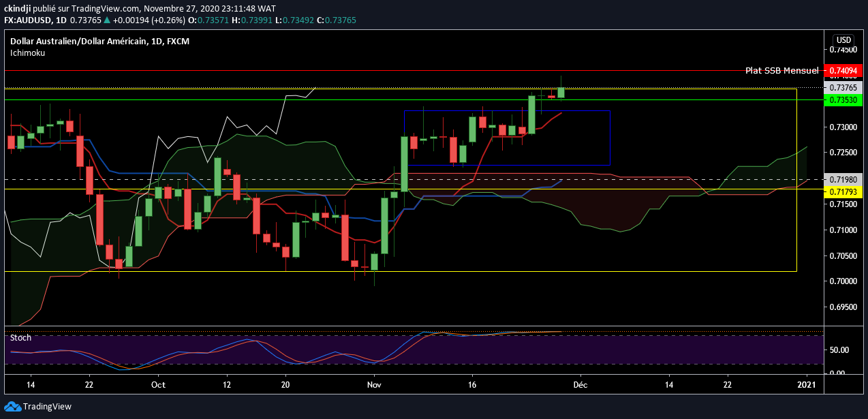Click the 'Nov' date label on time axis

pos(374,385)
